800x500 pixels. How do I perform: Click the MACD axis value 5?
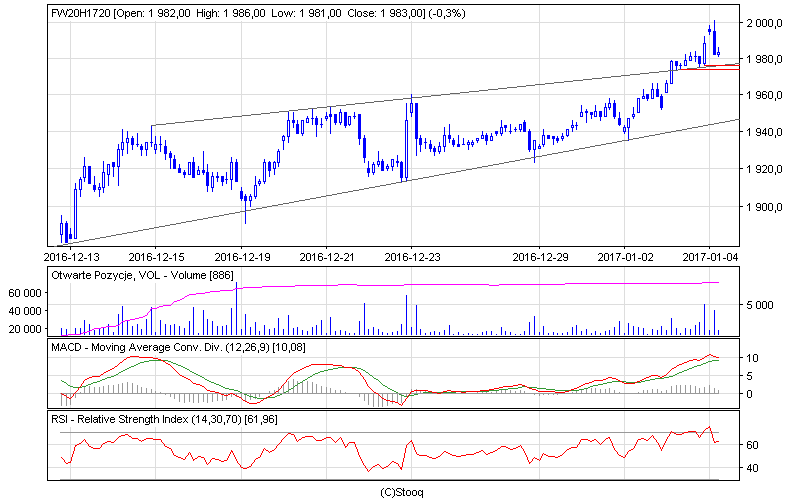click(749, 376)
